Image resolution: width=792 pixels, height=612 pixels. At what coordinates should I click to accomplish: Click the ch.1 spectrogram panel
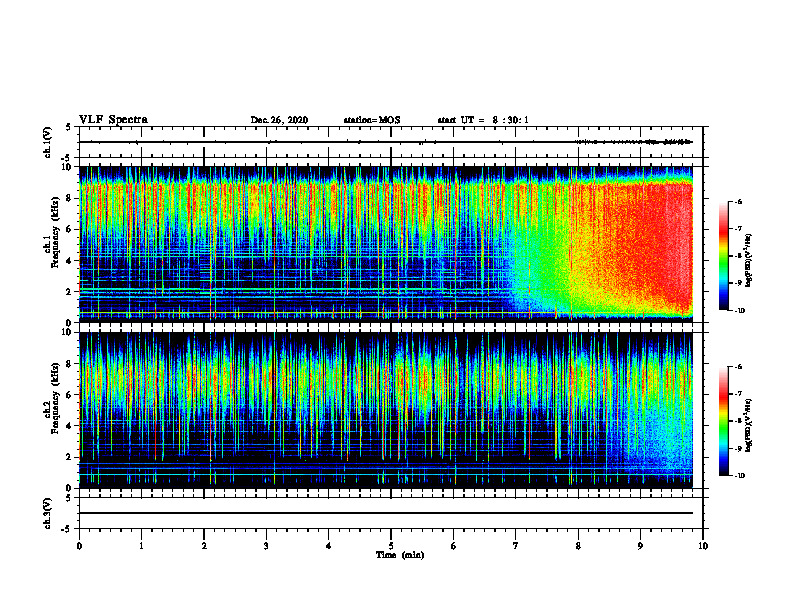pyautogui.click(x=386, y=244)
